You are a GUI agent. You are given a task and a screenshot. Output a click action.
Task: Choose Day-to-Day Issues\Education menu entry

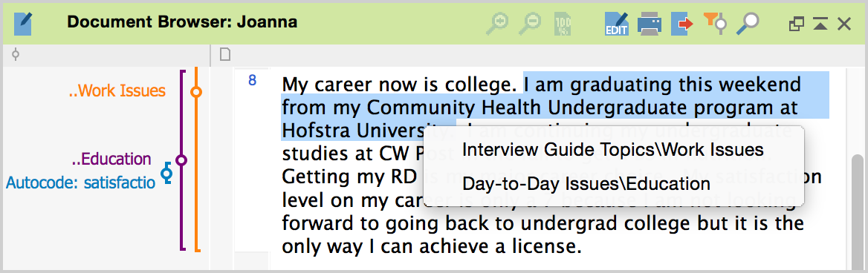tap(586, 183)
